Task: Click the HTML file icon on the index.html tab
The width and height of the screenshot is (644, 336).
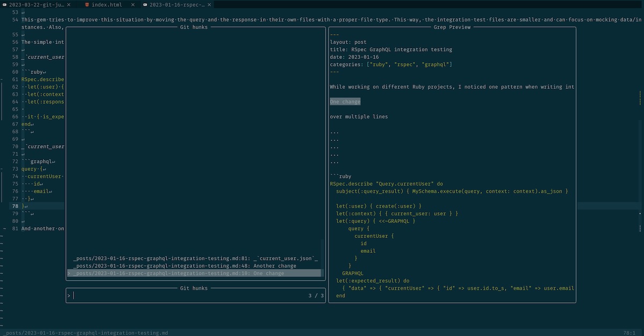Action: (87, 4)
